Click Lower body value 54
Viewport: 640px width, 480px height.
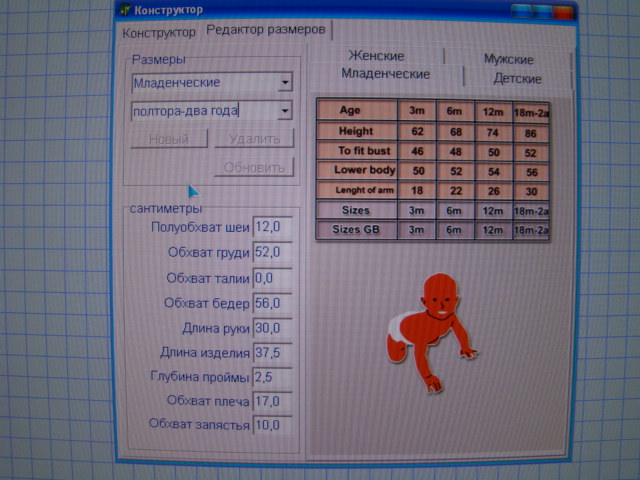[x=493, y=171]
